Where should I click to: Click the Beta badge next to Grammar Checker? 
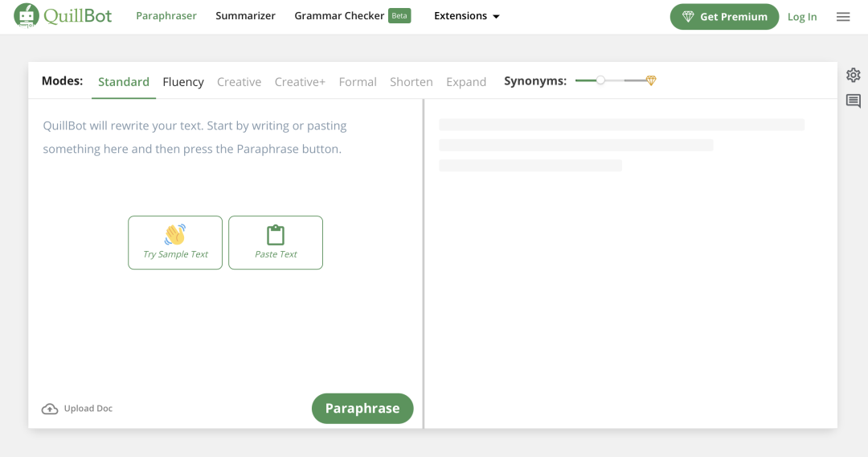[x=399, y=15]
